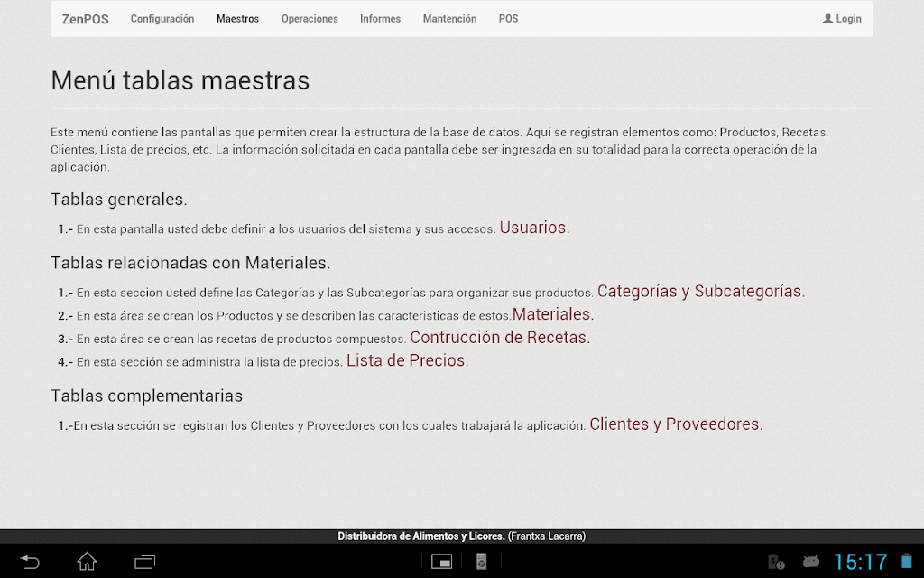Open the Usuarios link
Screen dimensions: 924x578
534,228
